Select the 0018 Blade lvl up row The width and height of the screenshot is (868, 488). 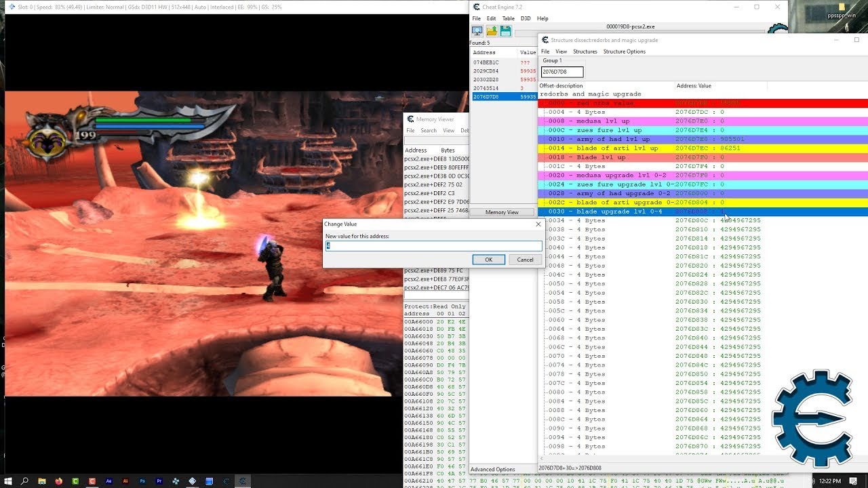(x=703, y=157)
